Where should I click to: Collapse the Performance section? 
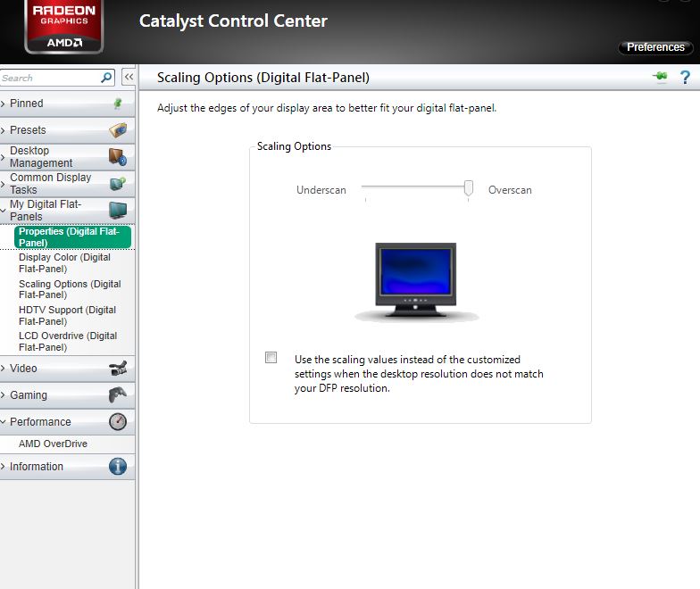[4, 421]
